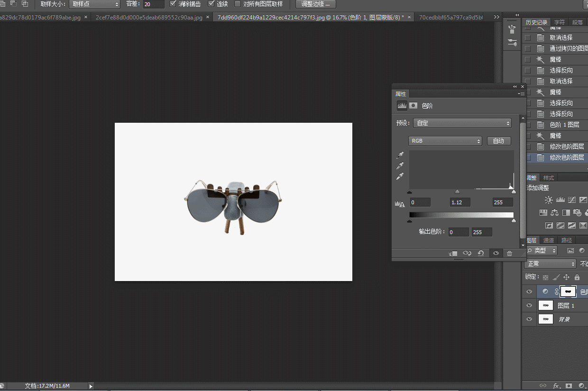Click the lock all padlock icon
588x391 pixels.
(x=577, y=277)
